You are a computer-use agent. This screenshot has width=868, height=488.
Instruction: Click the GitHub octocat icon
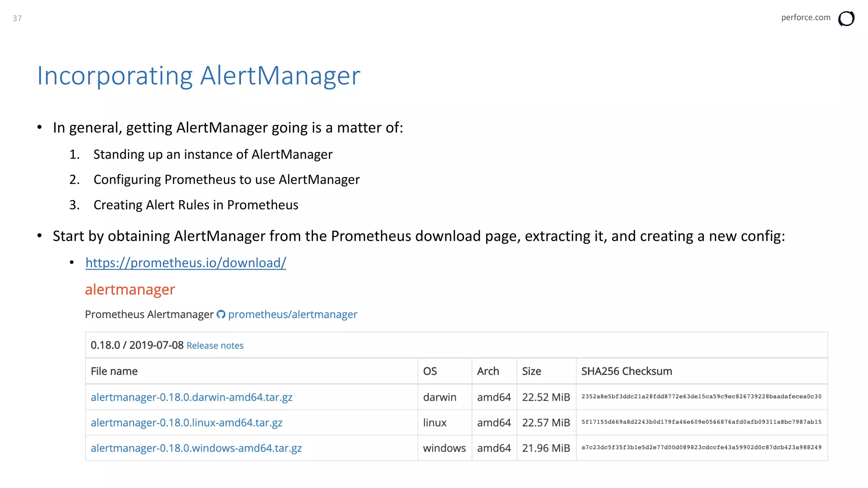coord(221,314)
